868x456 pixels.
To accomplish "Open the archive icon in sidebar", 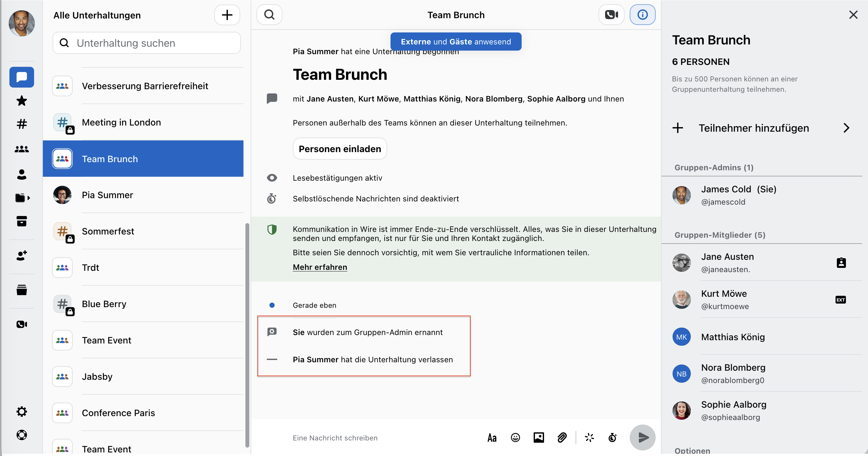I will 21,221.
